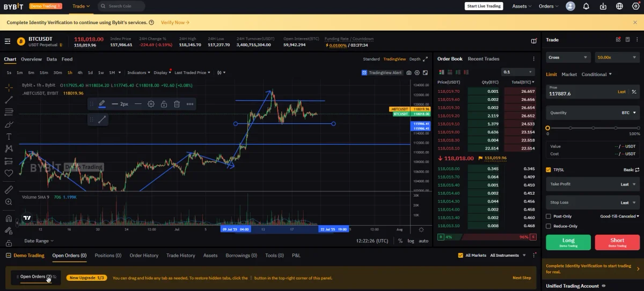This screenshot has height=291, width=644.
Task: Click the green Long button
Action: [568, 242]
